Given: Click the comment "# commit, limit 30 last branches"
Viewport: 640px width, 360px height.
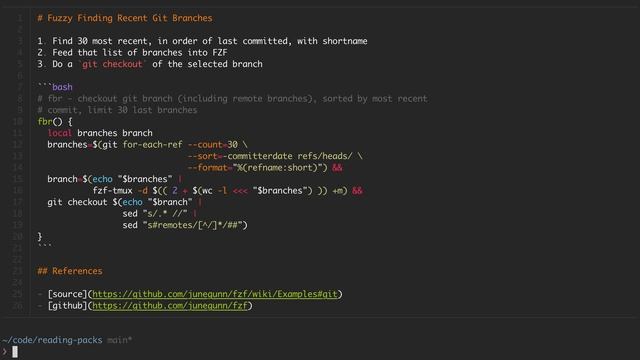Looking at the screenshot, I should (117, 110).
